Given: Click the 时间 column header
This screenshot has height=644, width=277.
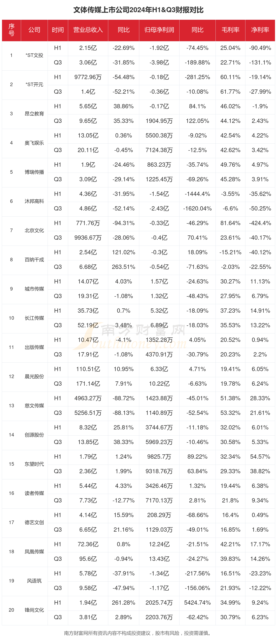Looking at the screenshot, I should click(x=58, y=30).
